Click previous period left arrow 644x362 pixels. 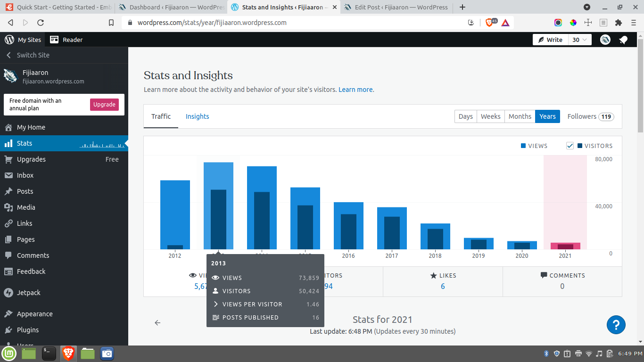pyautogui.click(x=157, y=323)
